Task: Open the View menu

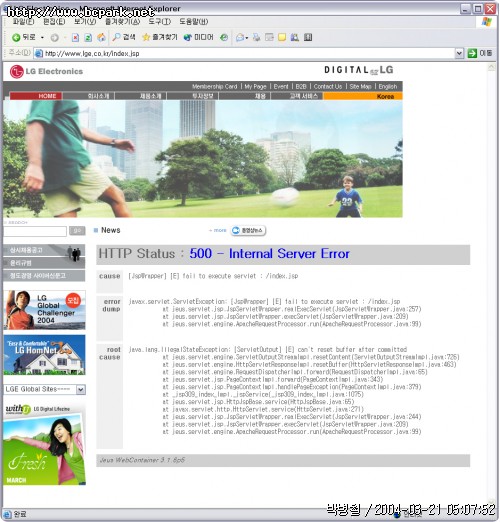Action: coord(85,22)
